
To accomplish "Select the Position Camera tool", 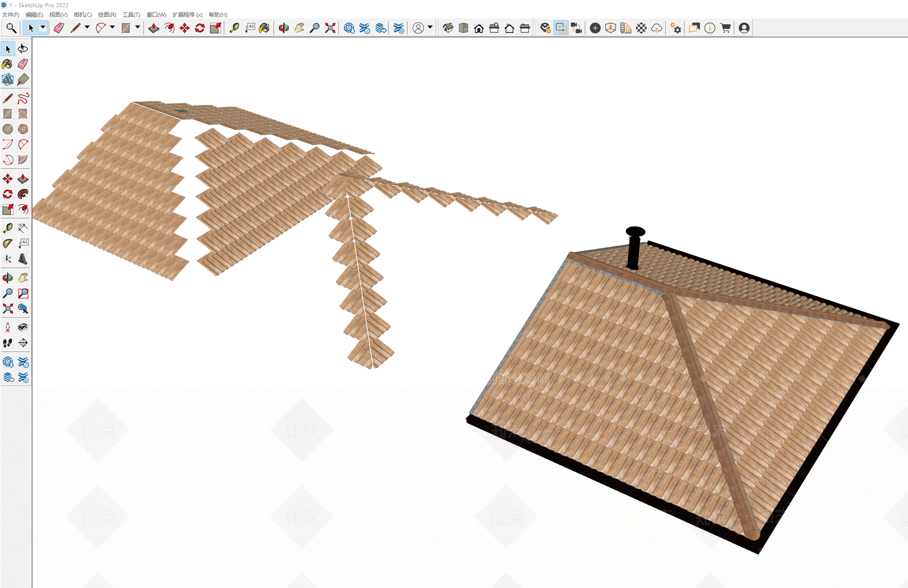I will [x=7, y=327].
